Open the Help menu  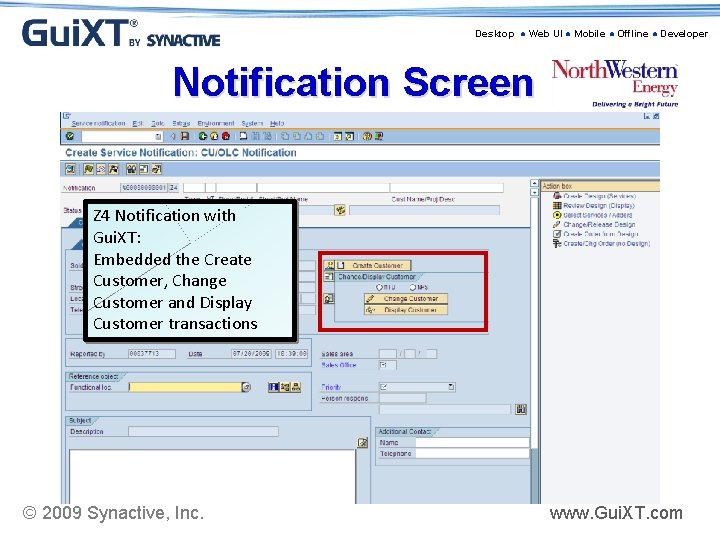[277, 124]
